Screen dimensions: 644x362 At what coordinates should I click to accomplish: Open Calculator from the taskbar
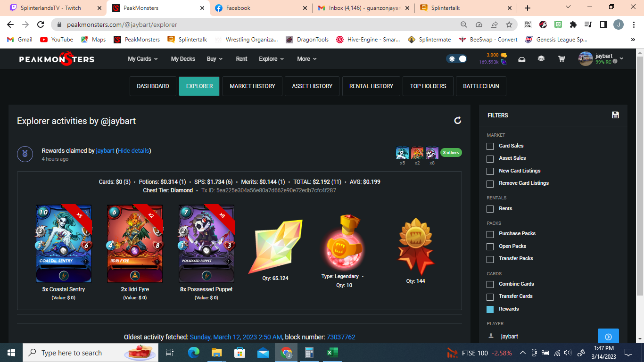pos(309,353)
